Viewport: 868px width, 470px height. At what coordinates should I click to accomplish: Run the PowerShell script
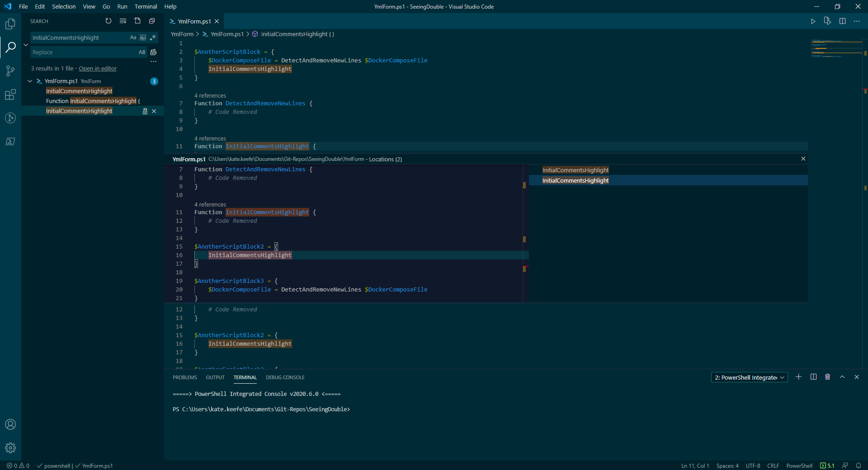point(813,21)
